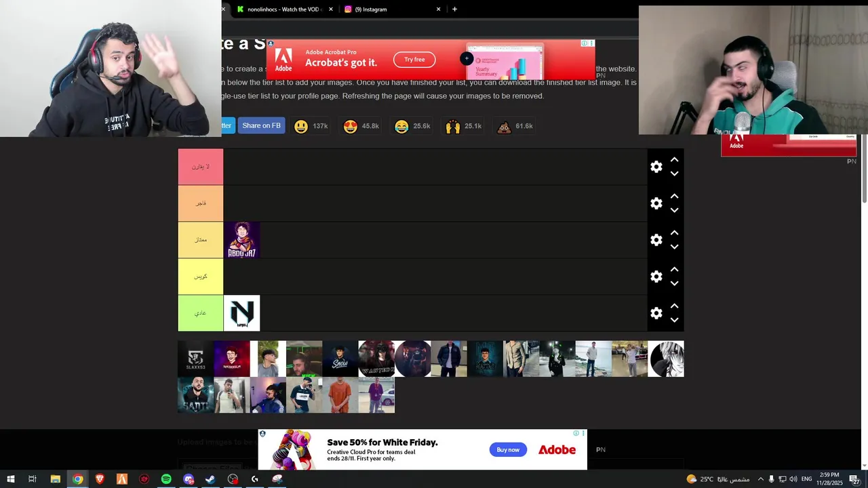Select the KICK streamer image in pool
Screen dimensions: 868x488
pyautogui.click(x=304, y=359)
